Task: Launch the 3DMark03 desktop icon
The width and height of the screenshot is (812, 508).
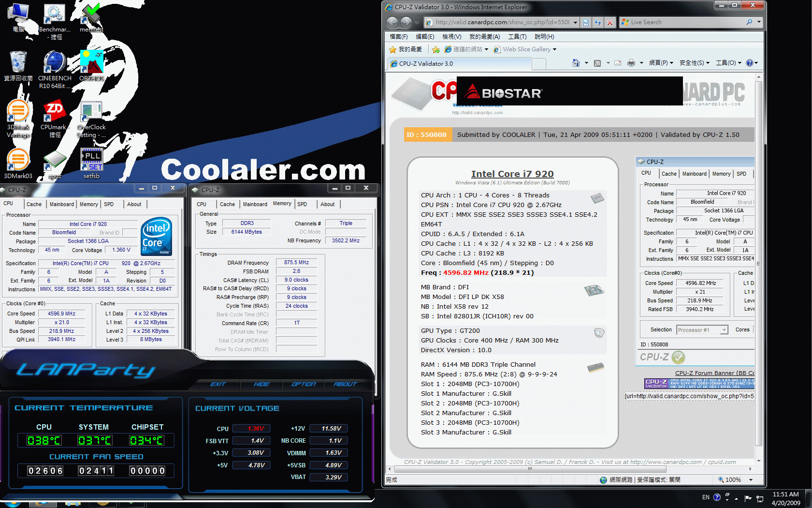Action: [18, 164]
